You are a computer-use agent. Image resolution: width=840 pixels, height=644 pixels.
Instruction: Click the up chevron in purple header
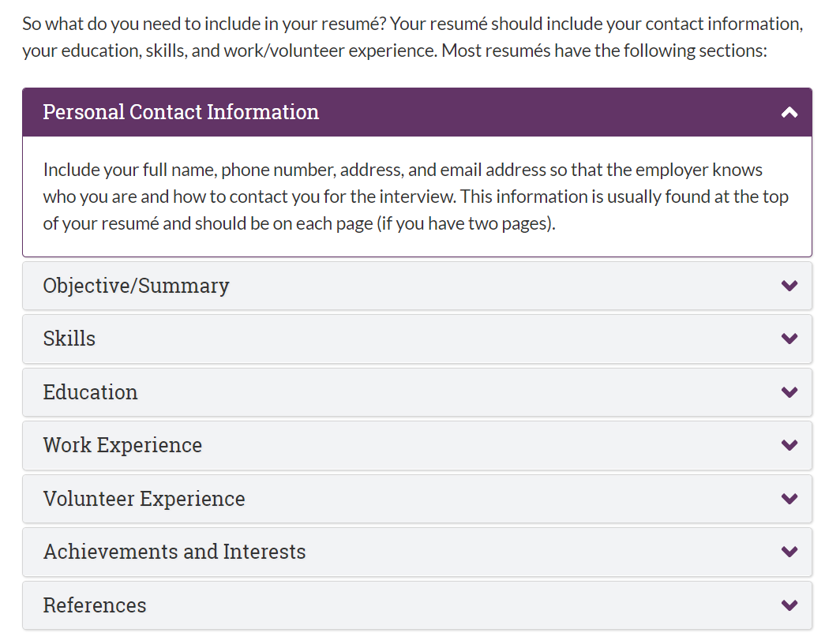[789, 112]
